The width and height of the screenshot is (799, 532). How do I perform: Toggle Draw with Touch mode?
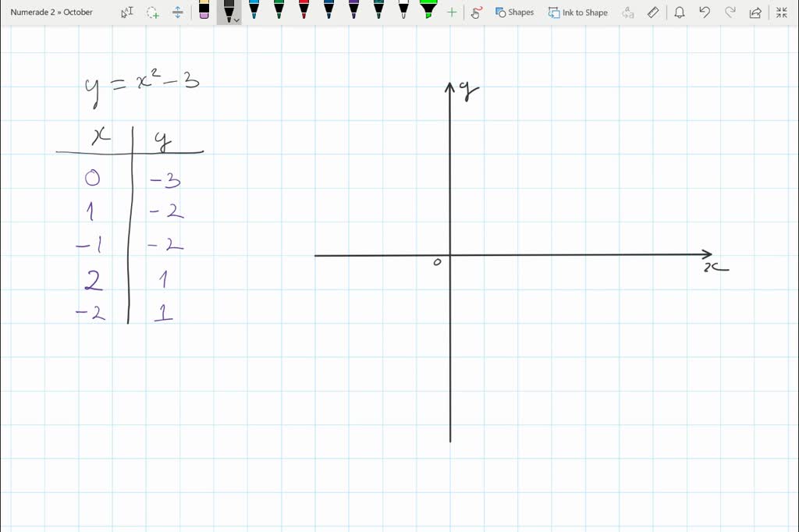point(476,12)
